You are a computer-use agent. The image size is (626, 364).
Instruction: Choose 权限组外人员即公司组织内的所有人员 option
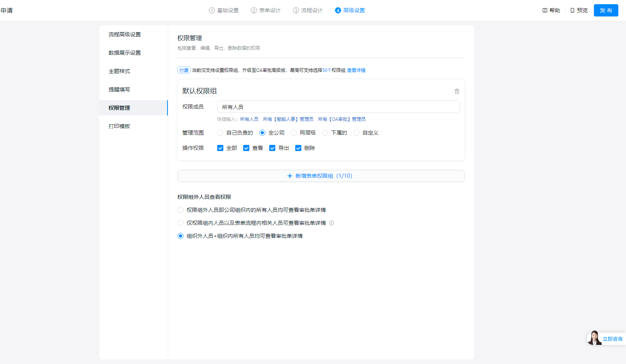(x=180, y=210)
